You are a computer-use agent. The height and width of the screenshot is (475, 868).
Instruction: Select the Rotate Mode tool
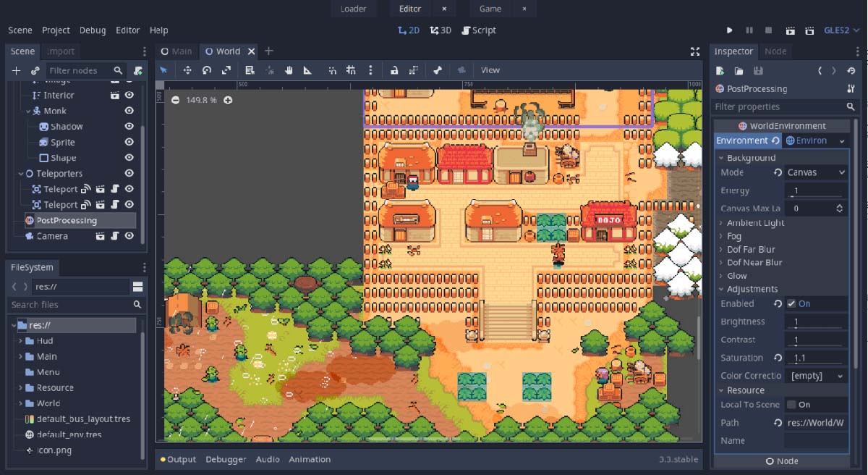point(207,70)
